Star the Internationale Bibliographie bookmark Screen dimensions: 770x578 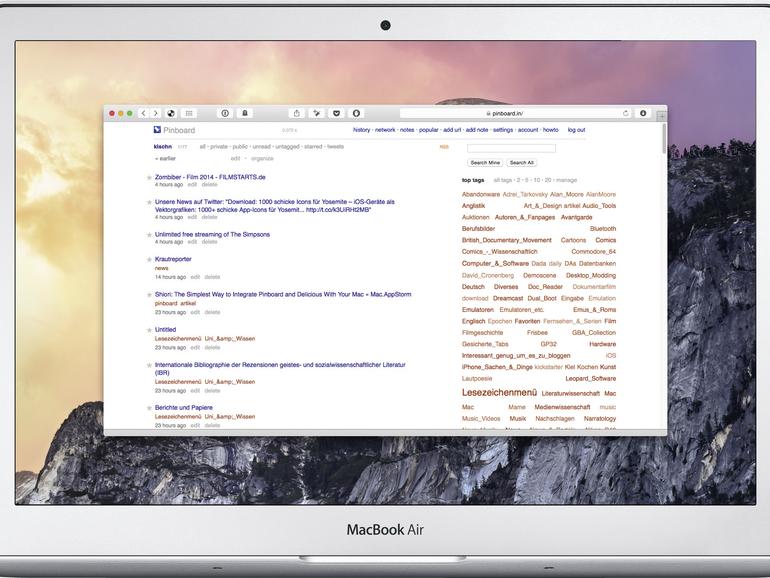149,366
